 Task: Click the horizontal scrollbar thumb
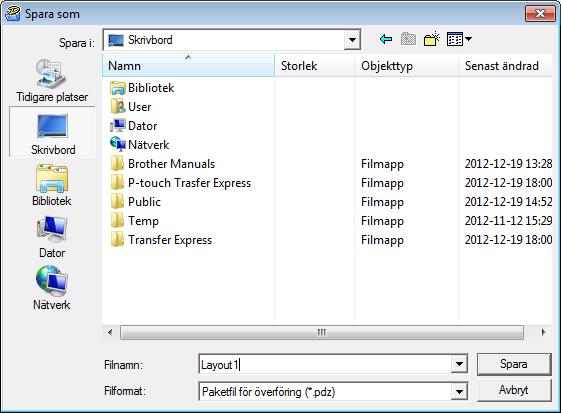[x=322, y=332]
